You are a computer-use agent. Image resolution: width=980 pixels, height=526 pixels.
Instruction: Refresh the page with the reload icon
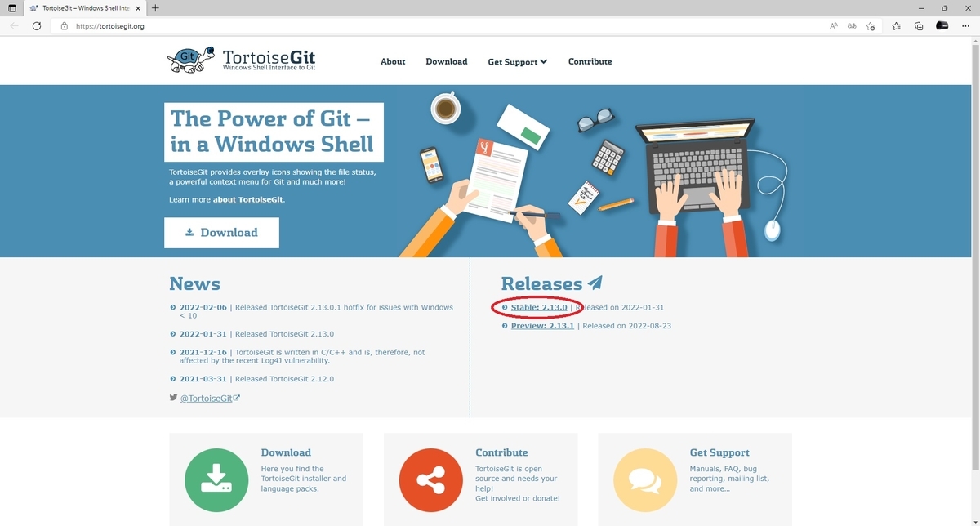37,26
